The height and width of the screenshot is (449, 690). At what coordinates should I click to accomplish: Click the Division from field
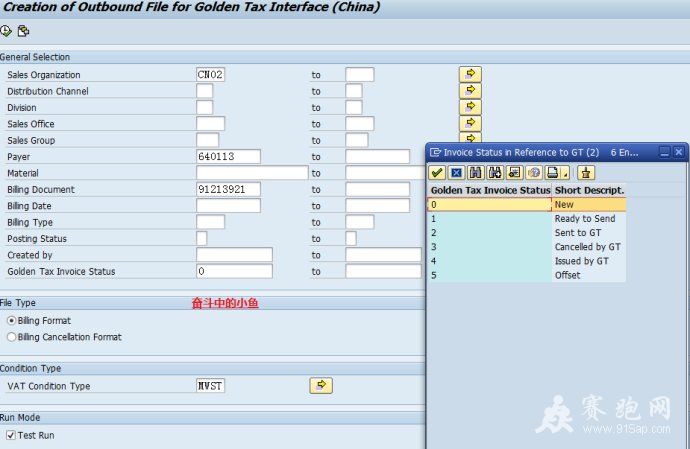click(205, 107)
